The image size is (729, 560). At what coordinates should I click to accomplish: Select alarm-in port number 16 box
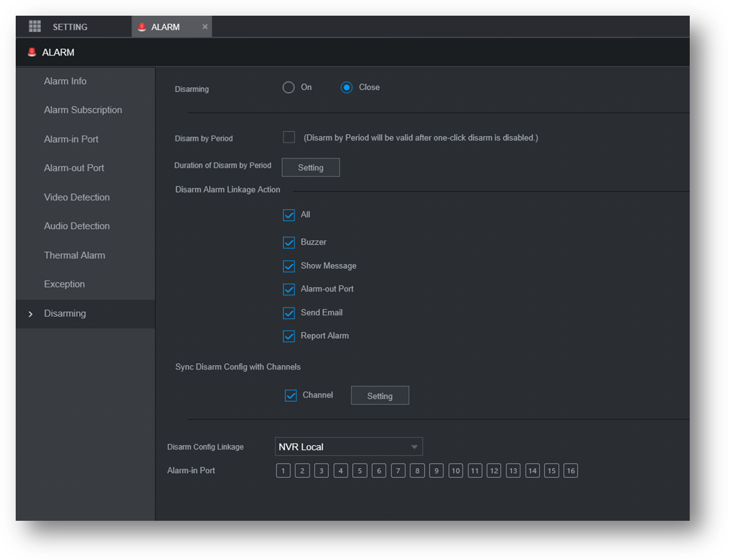point(570,471)
